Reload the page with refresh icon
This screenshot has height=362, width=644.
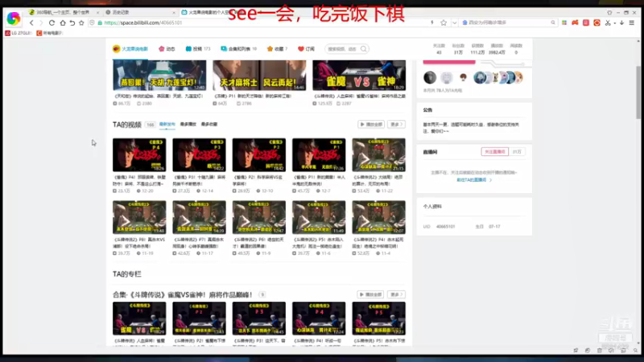pos(52,23)
